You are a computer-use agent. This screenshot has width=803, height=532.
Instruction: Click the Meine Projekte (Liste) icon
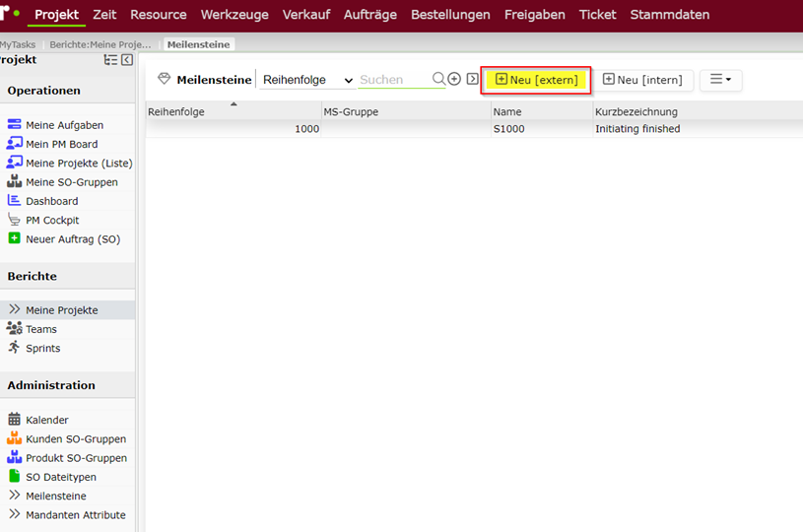(x=15, y=162)
